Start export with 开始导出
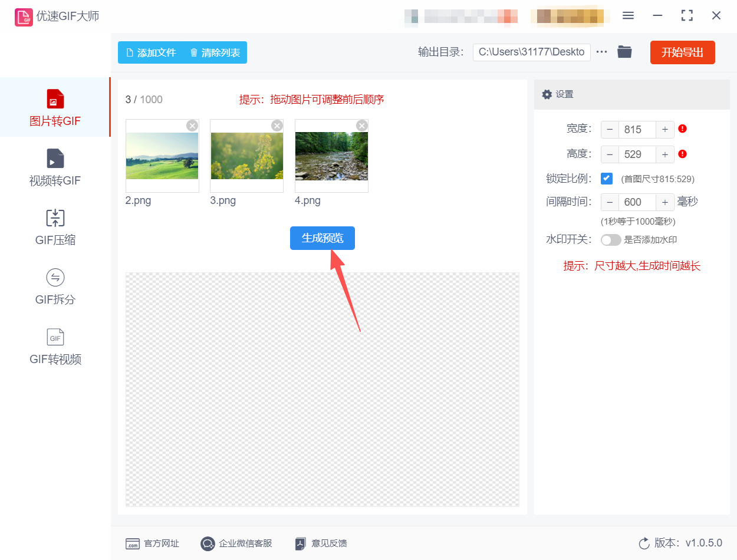This screenshot has width=737, height=560. coord(682,52)
